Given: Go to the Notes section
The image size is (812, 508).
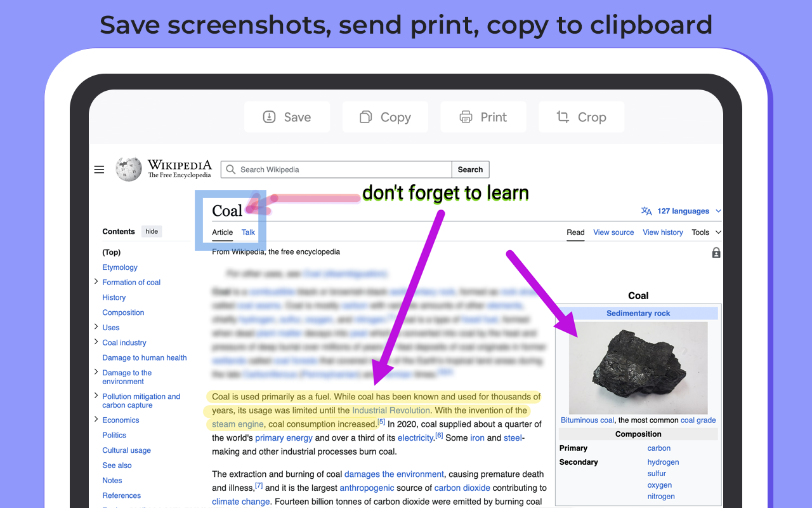Looking at the screenshot, I should pyautogui.click(x=112, y=481).
